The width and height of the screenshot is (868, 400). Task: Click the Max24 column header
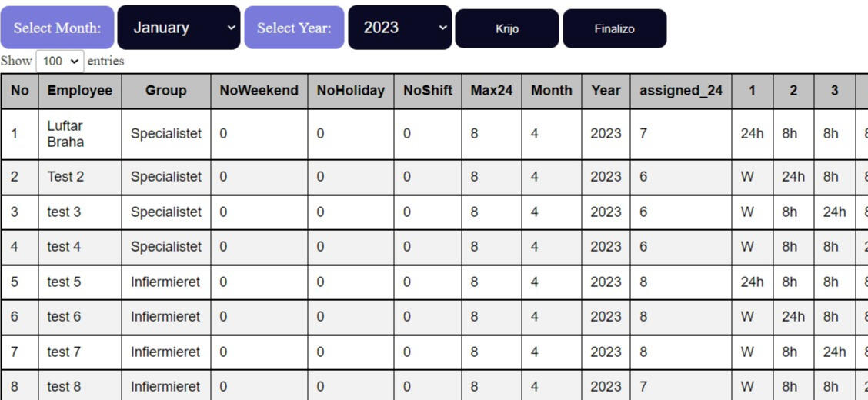(x=492, y=91)
